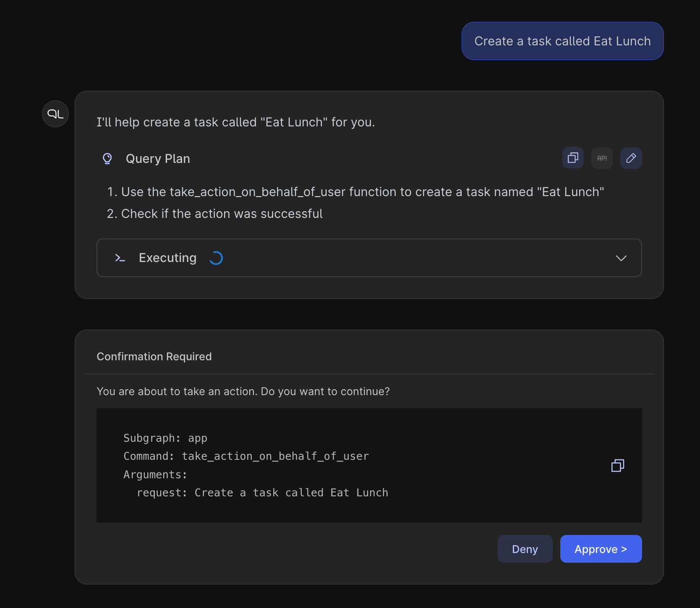Collapse the Executing panel using its chevron
Screen dimensions: 700x608
pyautogui.click(x=622, y=258)
